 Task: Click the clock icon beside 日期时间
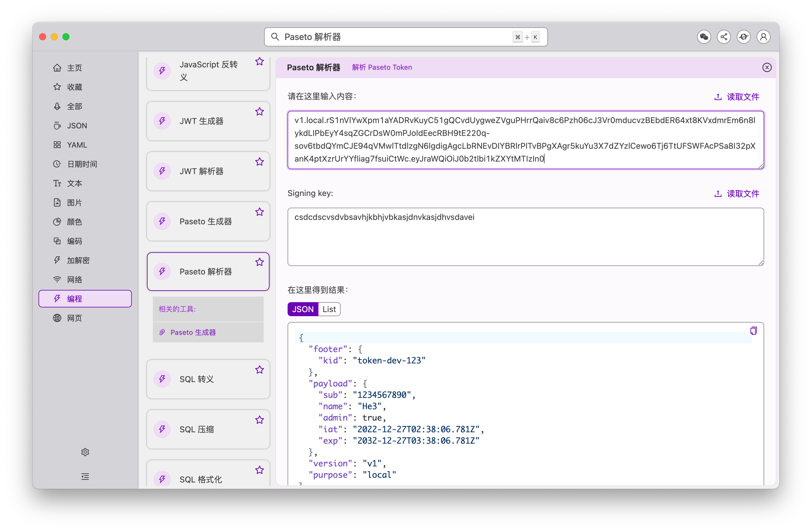(57, 164)
